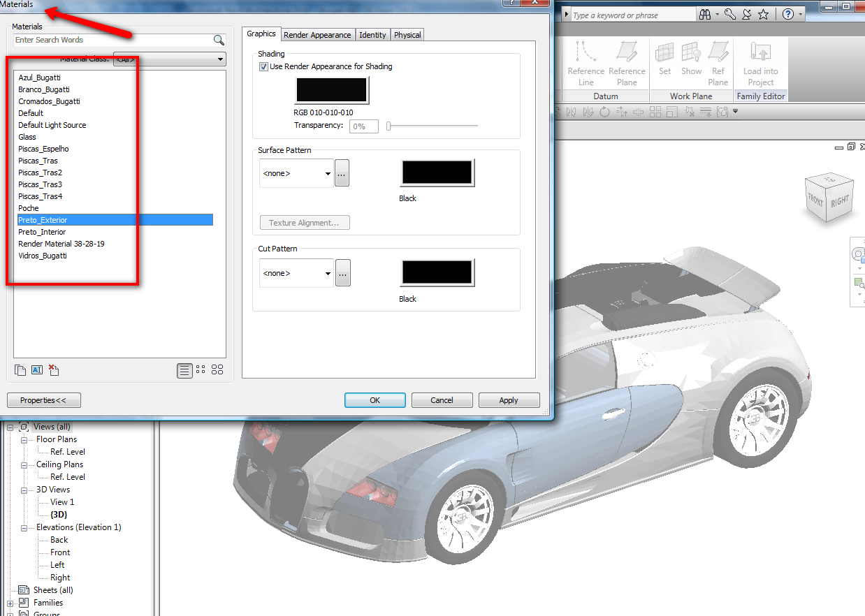Switch to the Physical tab
Viewport: 865px width, 616px height.
coord(407,35)
